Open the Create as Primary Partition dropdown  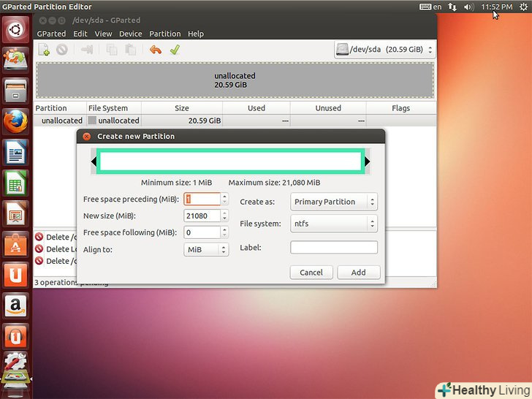point(334,202)
